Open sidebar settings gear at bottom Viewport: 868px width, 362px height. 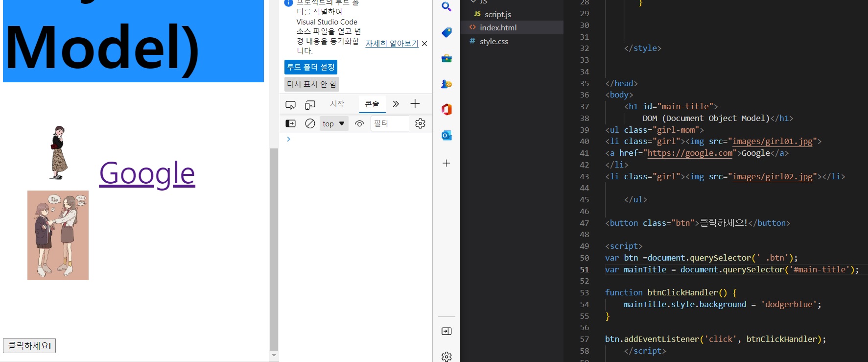pyautogui.click(x=446, y=357)
